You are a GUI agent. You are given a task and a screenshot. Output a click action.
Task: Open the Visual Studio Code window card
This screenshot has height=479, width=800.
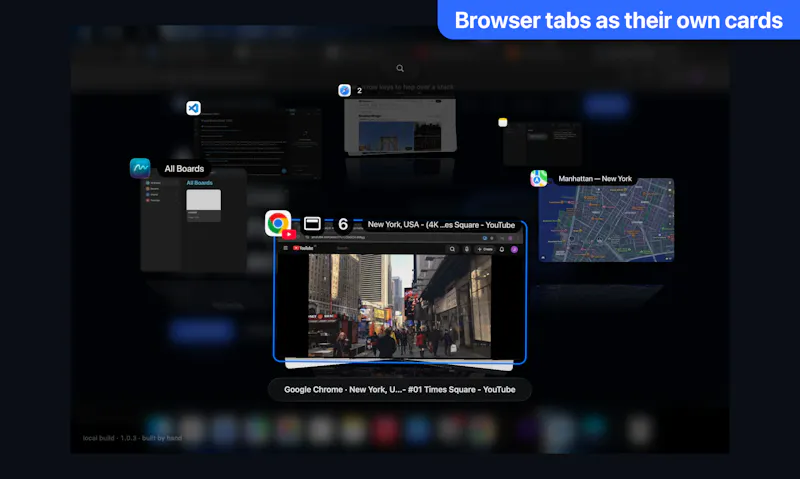point(258,143)
